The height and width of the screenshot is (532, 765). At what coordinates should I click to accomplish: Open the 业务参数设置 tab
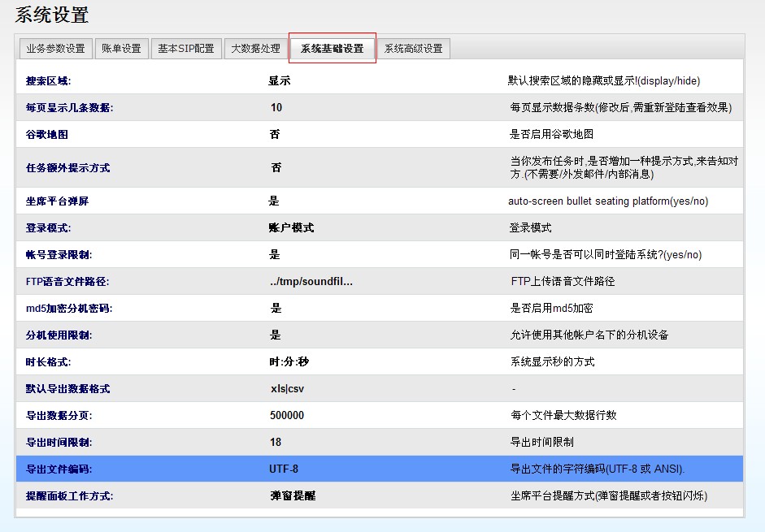pos(55,49)
